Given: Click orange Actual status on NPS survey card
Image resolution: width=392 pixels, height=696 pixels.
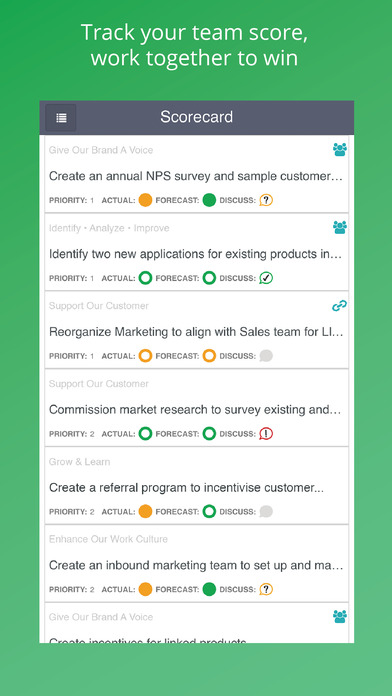Looking at the screenshot, I should (145, 200).
